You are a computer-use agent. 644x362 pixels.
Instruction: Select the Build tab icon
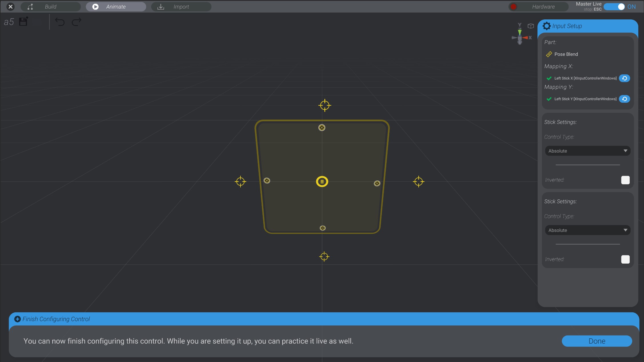click(30, 7)
